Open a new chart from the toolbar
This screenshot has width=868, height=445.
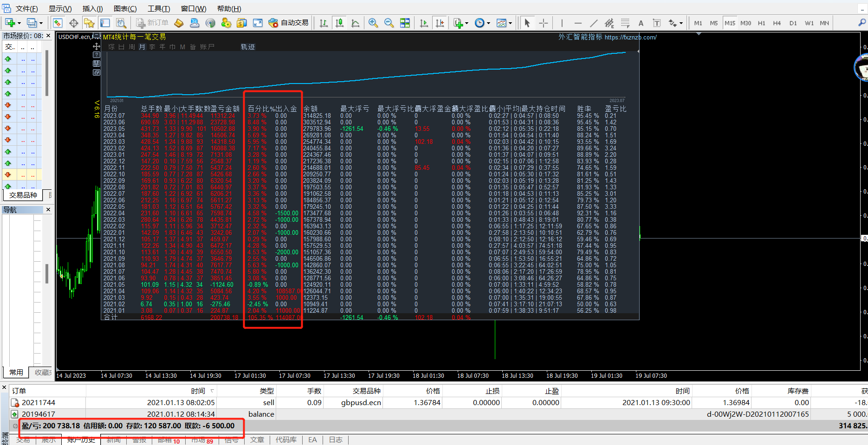click(10, 23)
